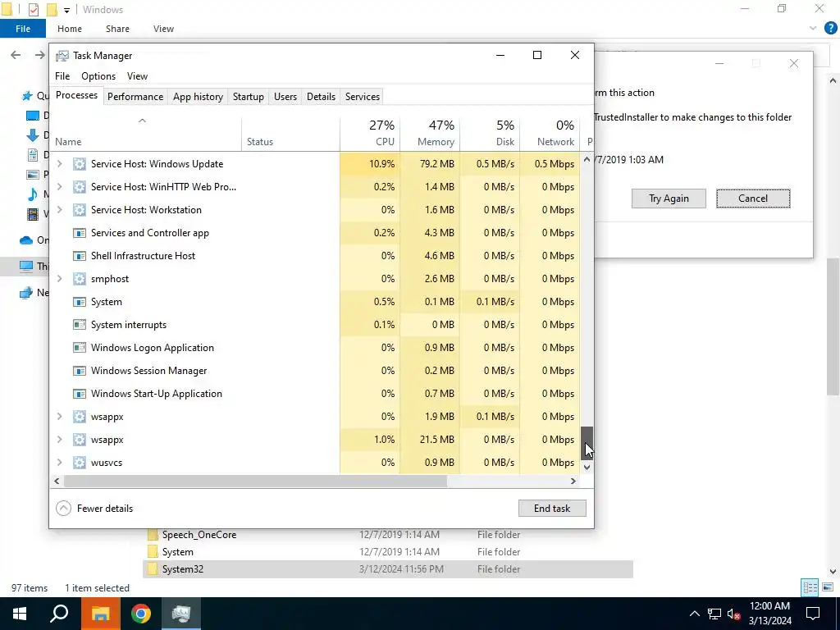Expand Service Host: WinHTTP Web Proxy row
Screen dimensions: 840x630
coord(59,187)
